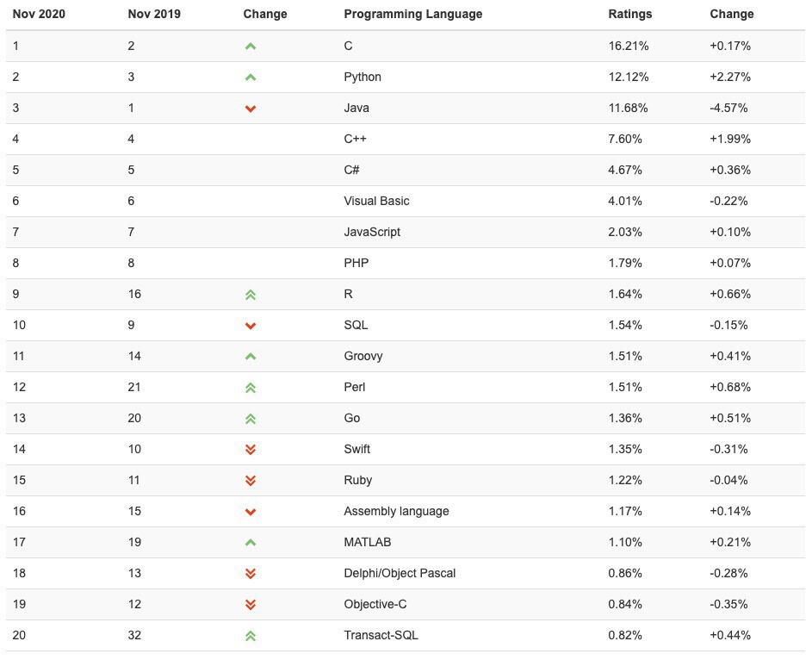Click the double green arrow beside Transact-SQL

(251, 636)
